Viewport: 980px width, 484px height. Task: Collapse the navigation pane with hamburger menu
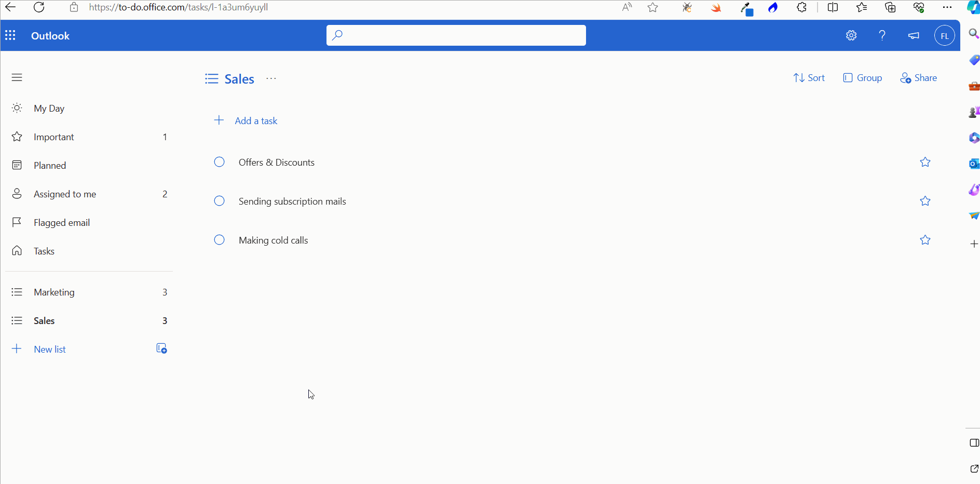[17, 77]
